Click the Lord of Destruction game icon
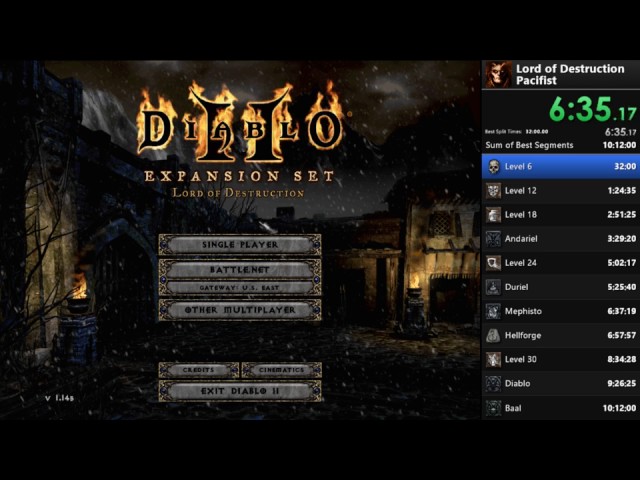Viewport: 640px width, 480px height. pos(497,75)
